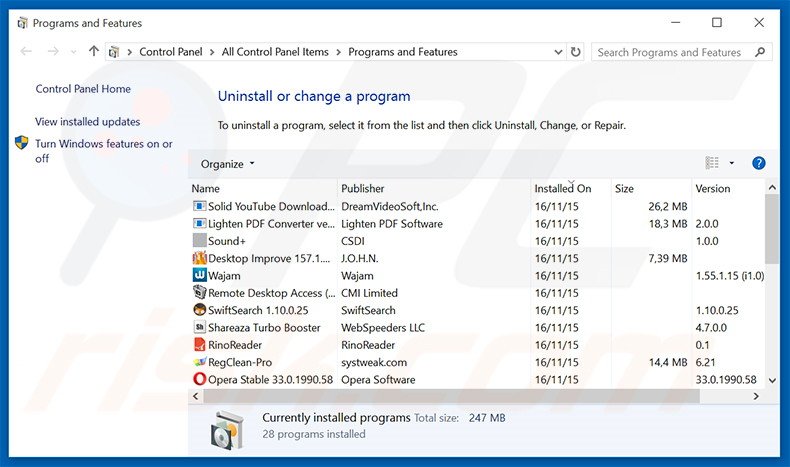790x467 pixels.
Task: Select the SwiftSearch 1.10.0.25 entry
Action: [x=258, y=310]
